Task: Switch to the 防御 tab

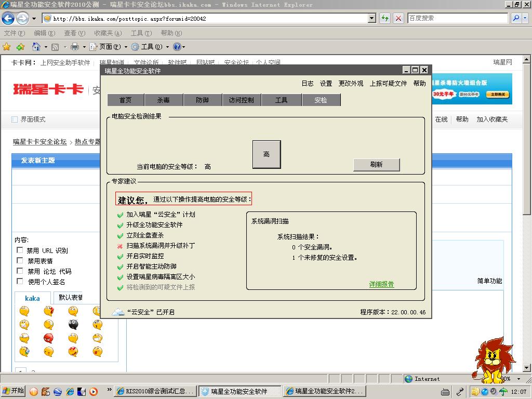Action: (x=203, y=100)
